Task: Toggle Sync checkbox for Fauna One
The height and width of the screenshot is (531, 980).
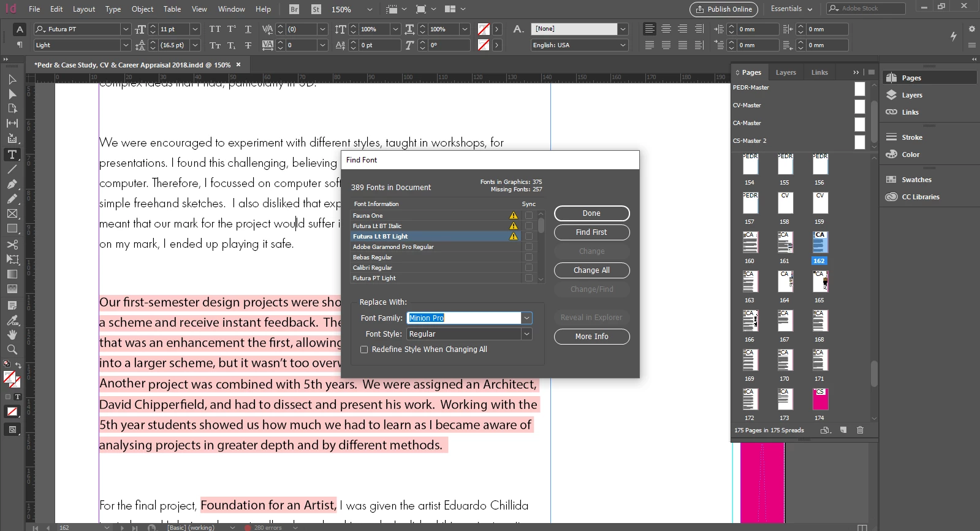Action: 529,215
